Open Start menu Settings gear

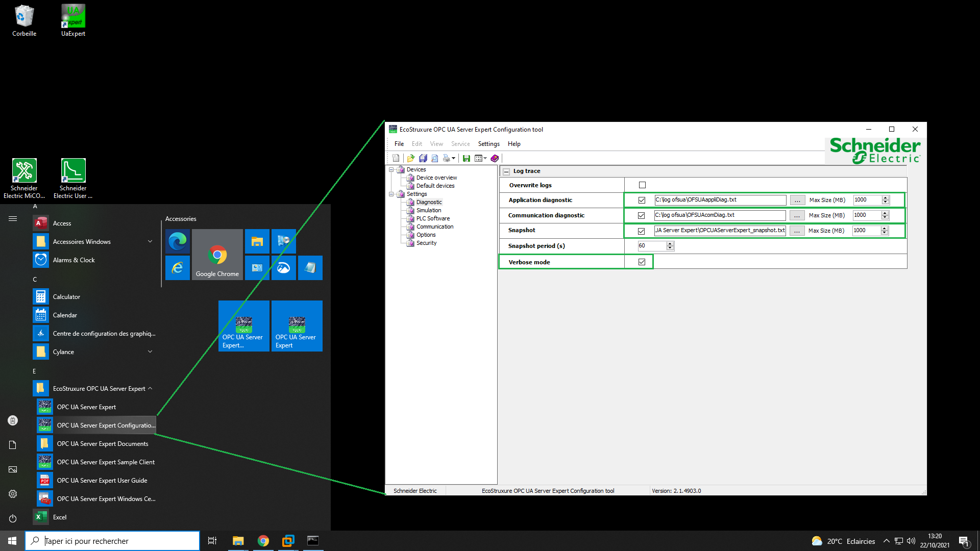[13, 494]
